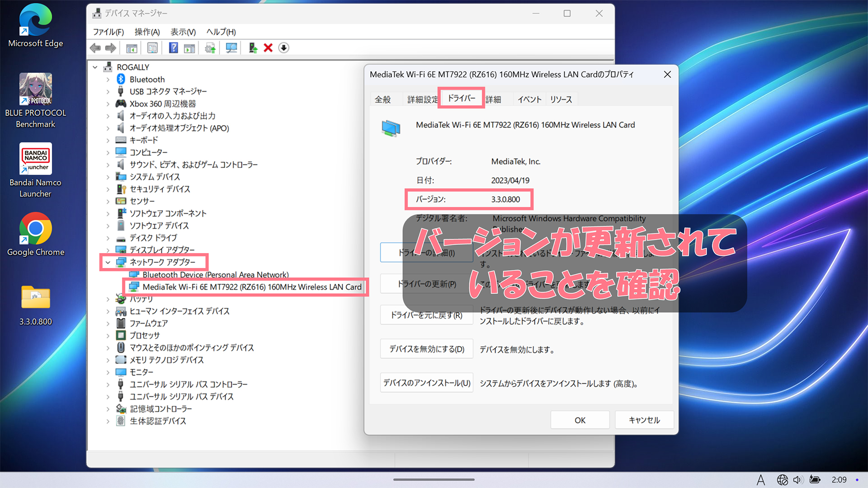Expand the キーボード category
Viewport: 868px width, 488px height.
(x=108, y=141)
